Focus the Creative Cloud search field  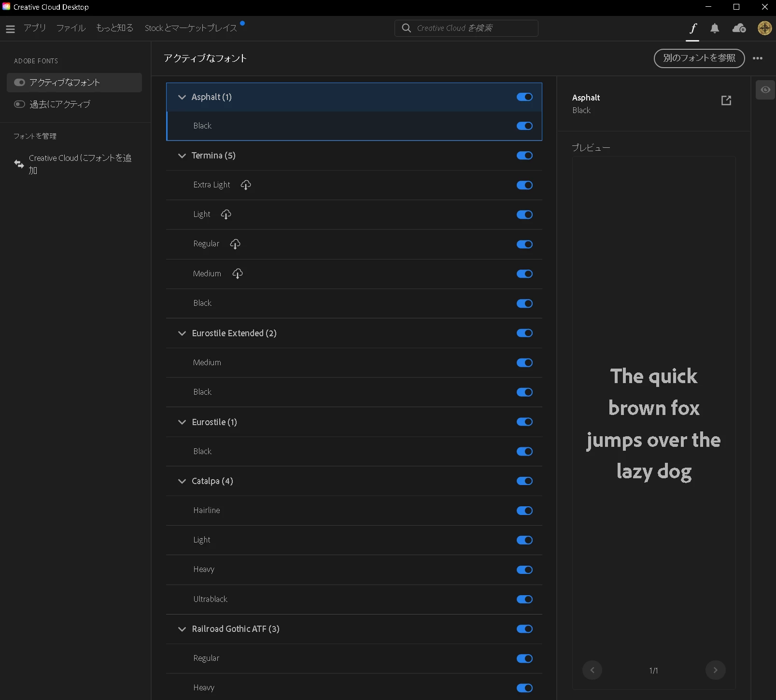(x=466, y=28)
